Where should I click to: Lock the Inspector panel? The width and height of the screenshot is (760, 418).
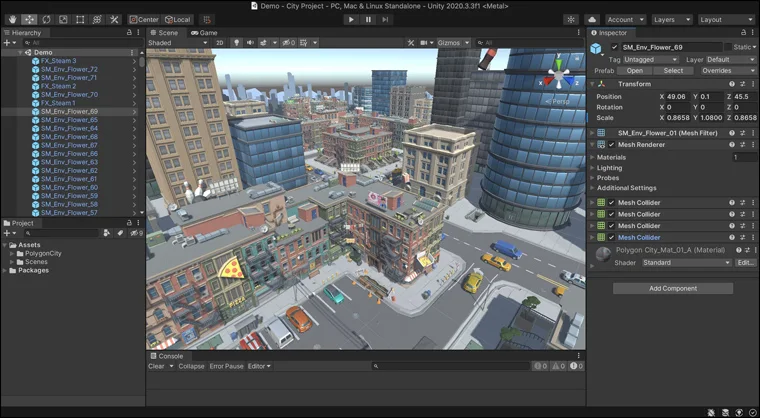(744, 32)
